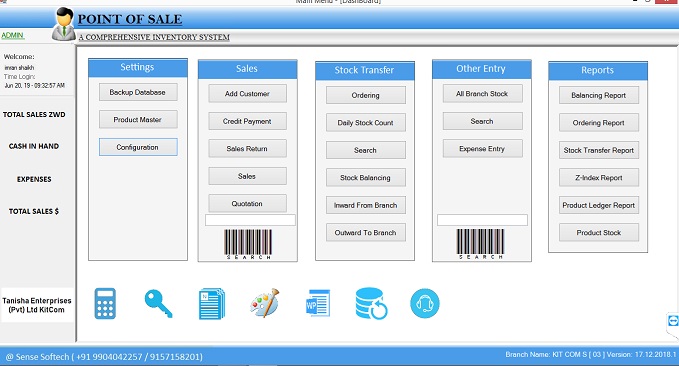Click the database restore icon
This screenshot has height=366, width=679.
tap(371, 304)
